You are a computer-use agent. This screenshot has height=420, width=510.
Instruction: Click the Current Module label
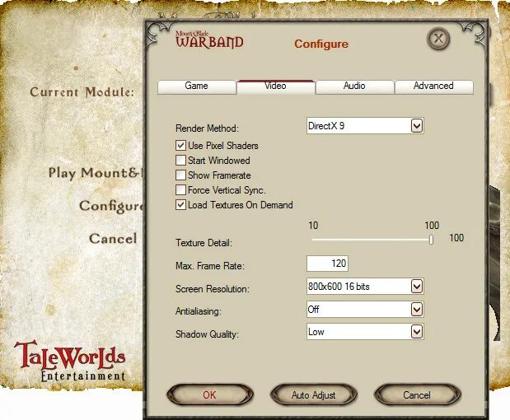tap(82, 92)
